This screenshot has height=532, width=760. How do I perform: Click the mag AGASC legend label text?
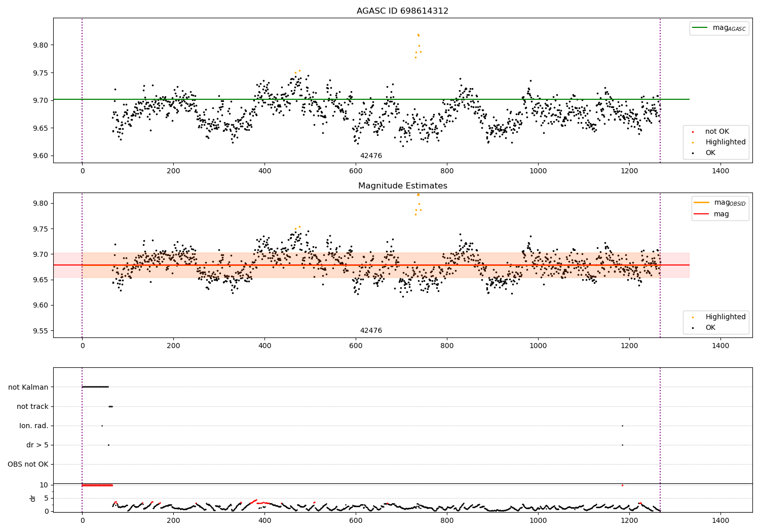[729, 28]
